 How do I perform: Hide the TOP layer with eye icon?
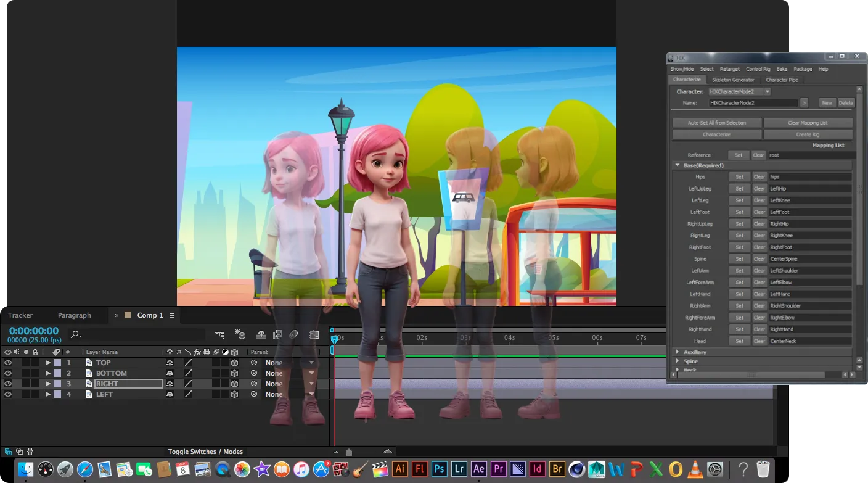pyautogui.click(x=8, y=363)
